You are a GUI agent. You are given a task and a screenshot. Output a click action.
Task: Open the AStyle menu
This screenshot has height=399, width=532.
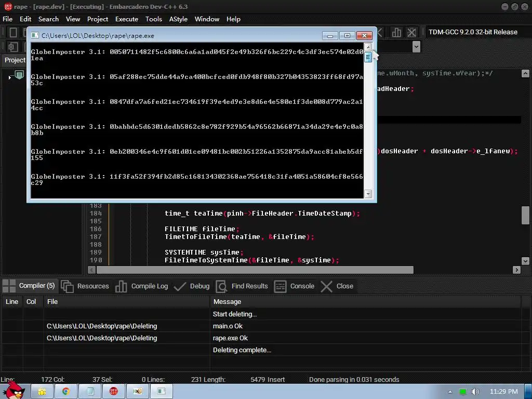179,19
